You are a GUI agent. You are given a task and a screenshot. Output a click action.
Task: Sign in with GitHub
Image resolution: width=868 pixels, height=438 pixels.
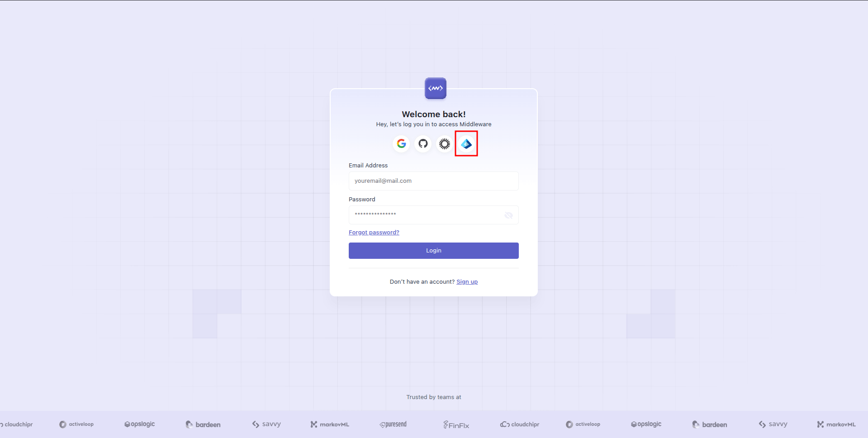(422, 143)
